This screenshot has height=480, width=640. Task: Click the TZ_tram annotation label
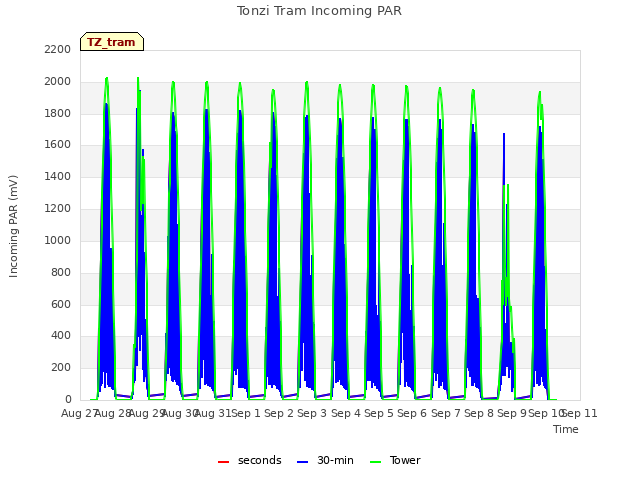pyautogui.click(x=112, y=42)
